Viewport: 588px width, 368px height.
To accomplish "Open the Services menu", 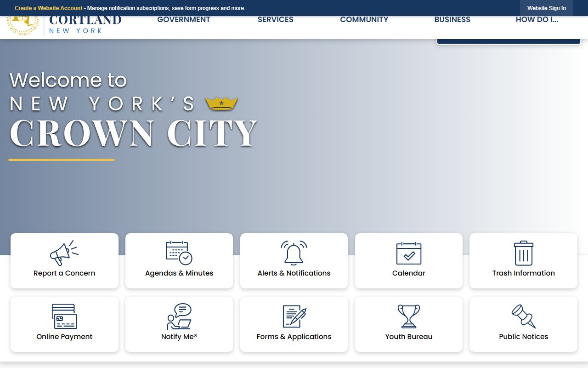I will [x=276, y=20].
